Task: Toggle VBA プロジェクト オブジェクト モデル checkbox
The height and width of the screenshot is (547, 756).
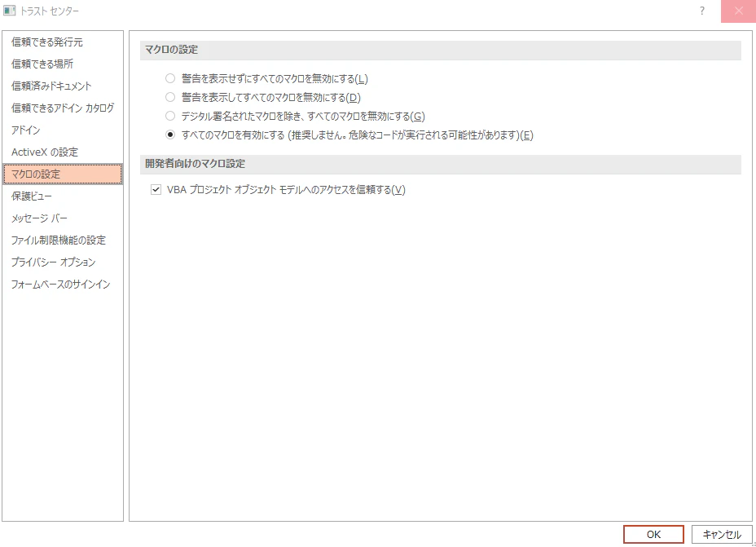Action: [156, 190]
